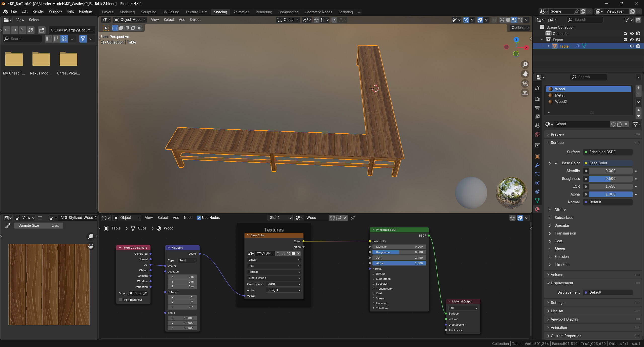
Task: Click file browser parent directory arrow
Action: [x=23, y=30]
